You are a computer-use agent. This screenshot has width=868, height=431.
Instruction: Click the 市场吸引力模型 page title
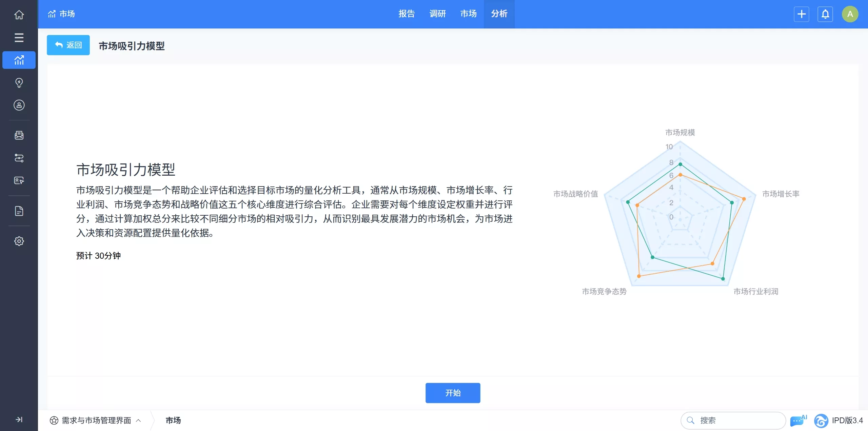click(x=132, y=46)
